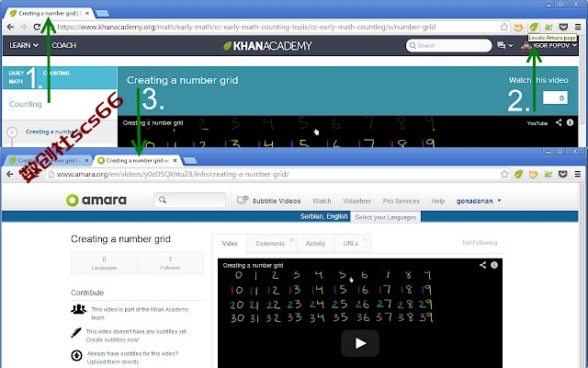588x368 pixels.
Task: Open the LEARN dropdown menu
Action: tap(24, 45)
